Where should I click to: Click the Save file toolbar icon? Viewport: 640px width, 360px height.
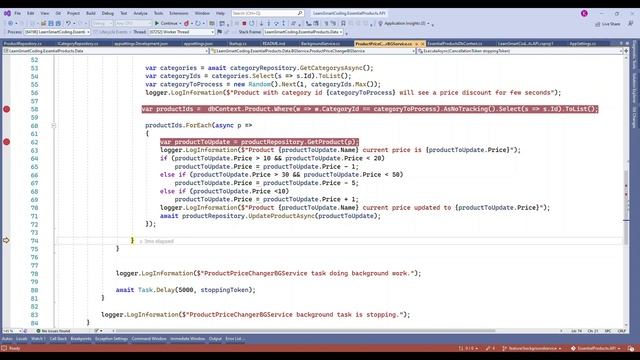51,23
